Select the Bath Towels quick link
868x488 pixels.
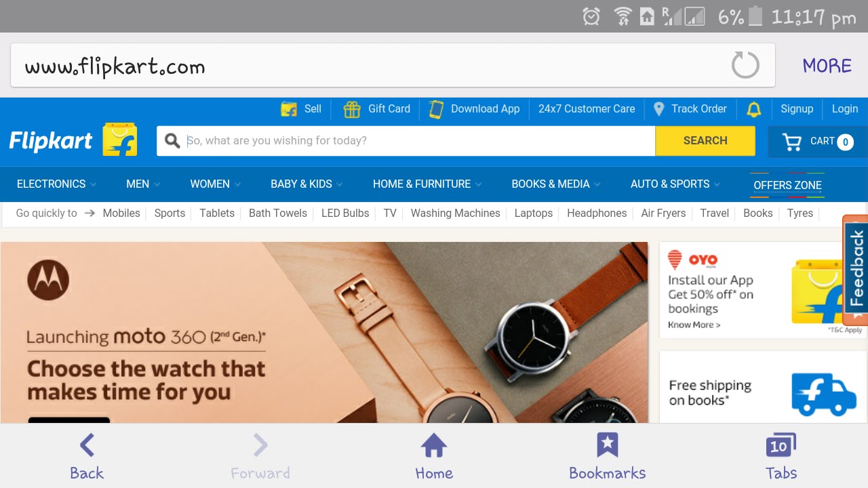coord(278,213)
